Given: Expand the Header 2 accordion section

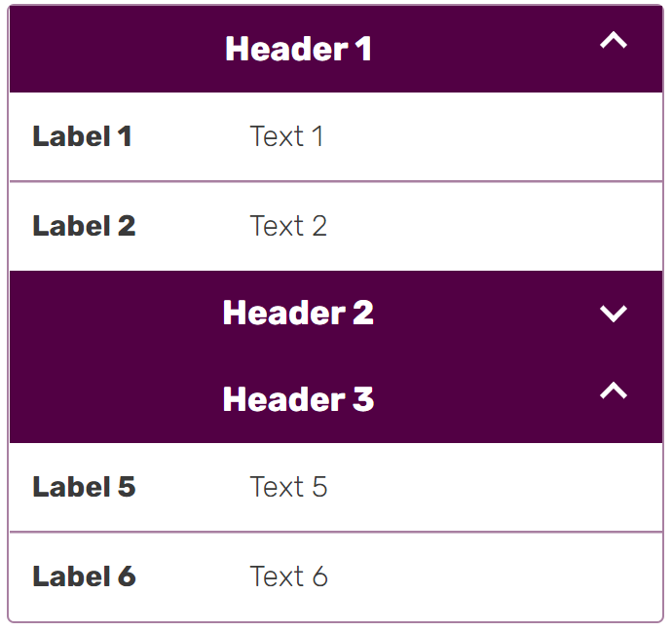Looking at the screenshot, I should click(x=298, y=314).
